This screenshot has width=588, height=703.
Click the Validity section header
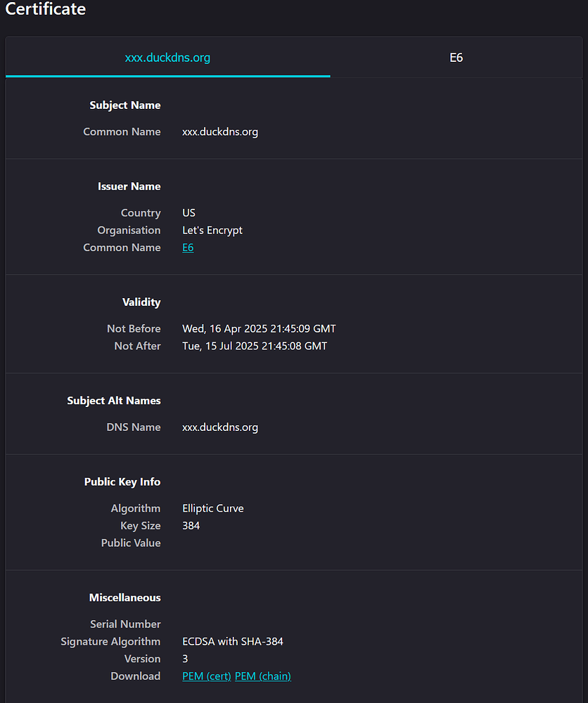click(x=141, y=302)
